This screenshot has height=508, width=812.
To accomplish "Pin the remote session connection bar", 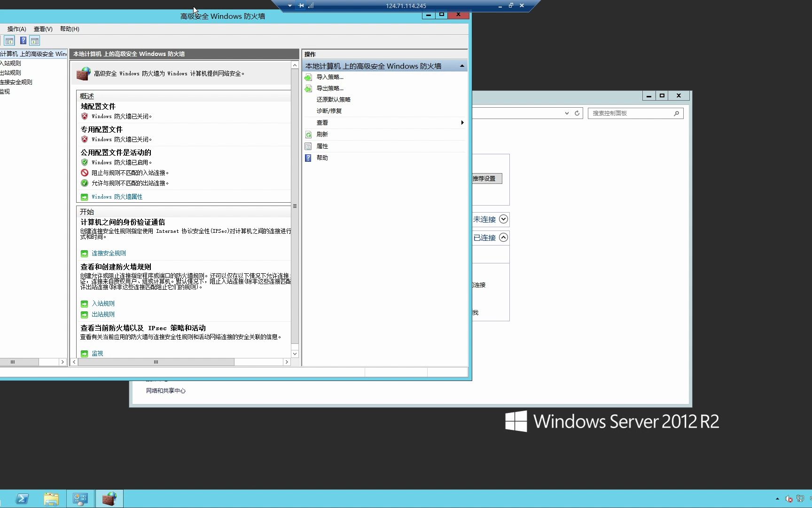I will point(301,6).
